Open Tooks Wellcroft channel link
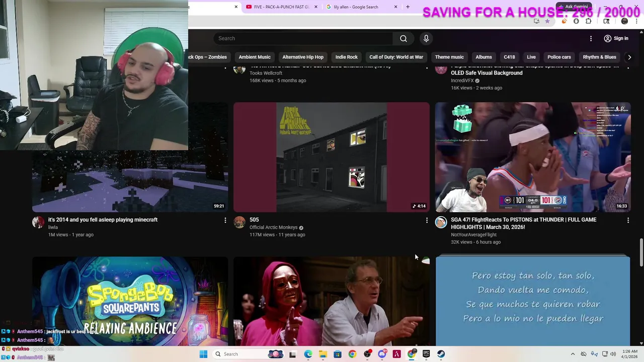The image size is (644, 362). [266, 73]
